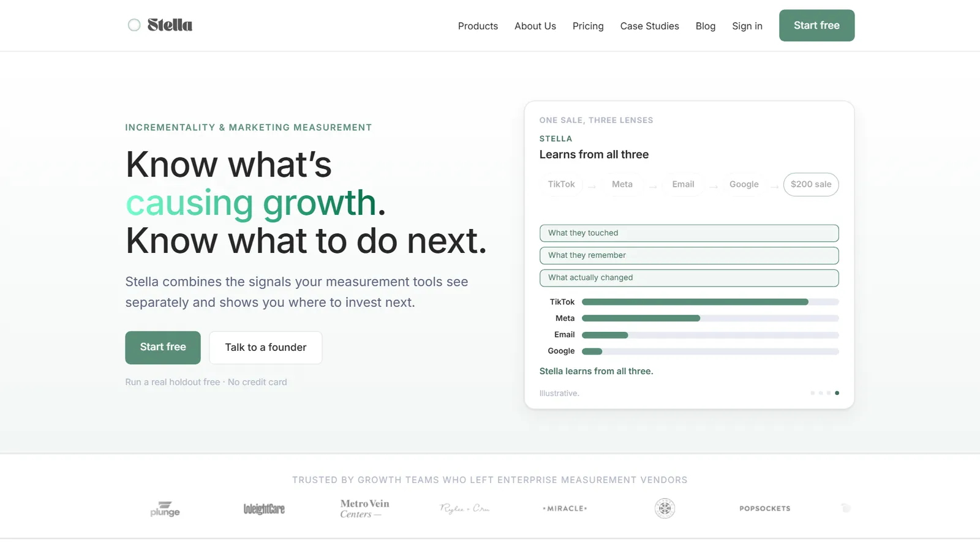Click Talk to a founder button
The image size is (980, 551).
click(x=266, y=347)
